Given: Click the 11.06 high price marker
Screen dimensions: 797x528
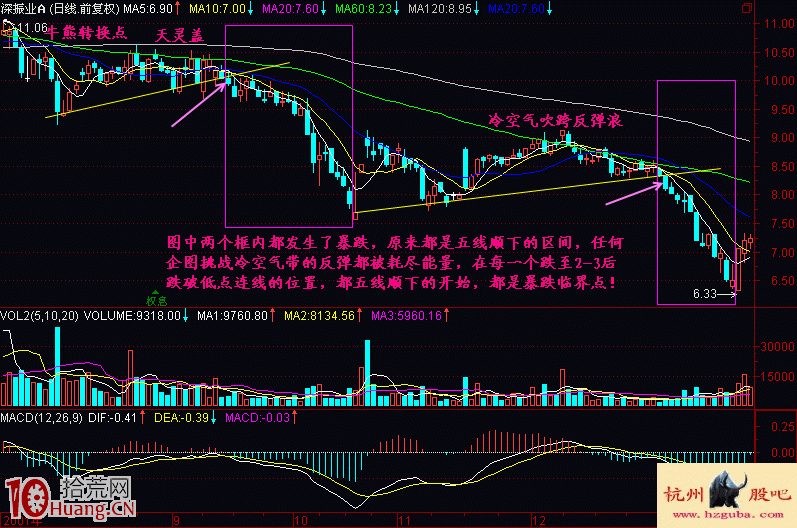Looking at the screenshot, I should (32, 28).
